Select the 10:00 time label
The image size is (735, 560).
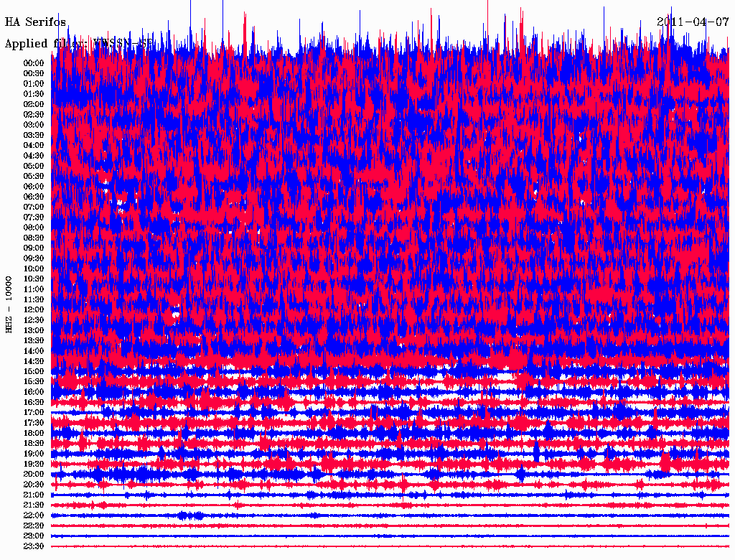click(x=34, y=269)
